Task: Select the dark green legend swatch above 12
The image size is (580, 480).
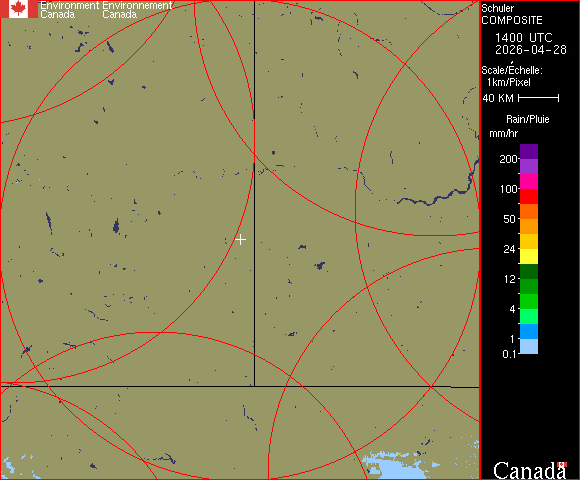Action: 529,271
